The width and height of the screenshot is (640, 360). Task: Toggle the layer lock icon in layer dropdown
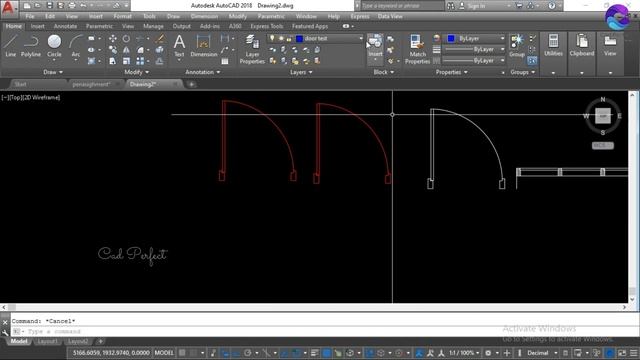pos(289,39)
